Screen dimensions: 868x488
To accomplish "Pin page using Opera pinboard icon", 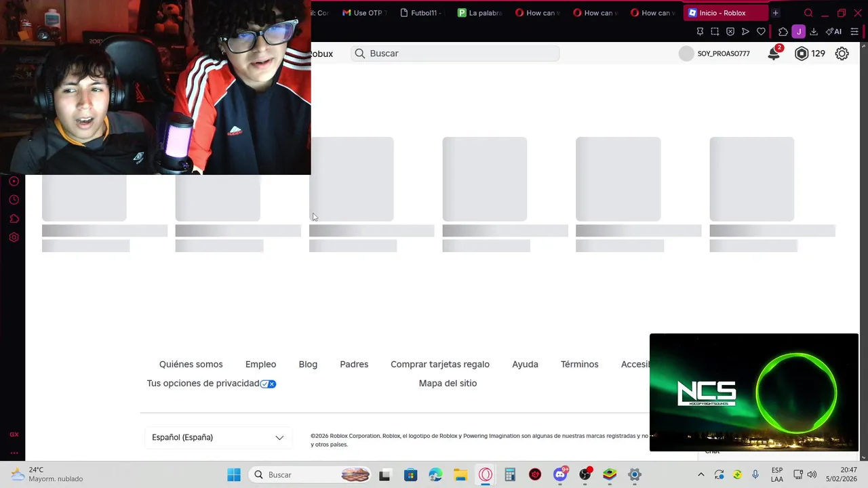I will [700, 32].
